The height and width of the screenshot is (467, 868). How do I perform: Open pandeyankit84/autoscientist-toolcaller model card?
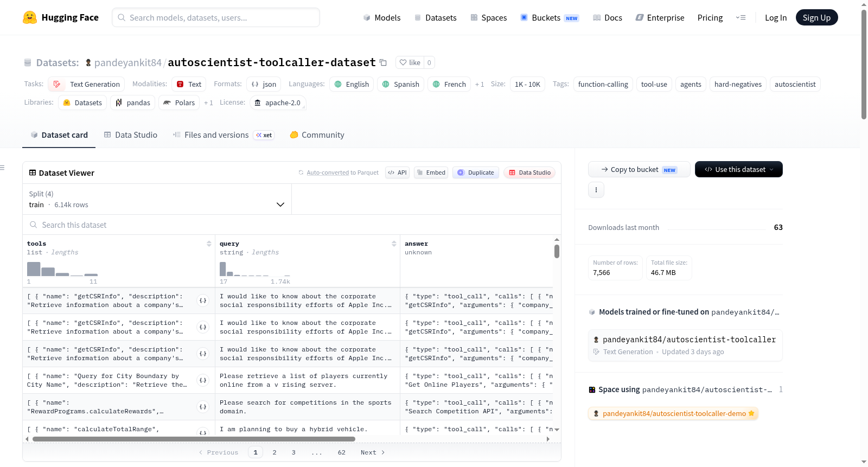click(685, 345)
